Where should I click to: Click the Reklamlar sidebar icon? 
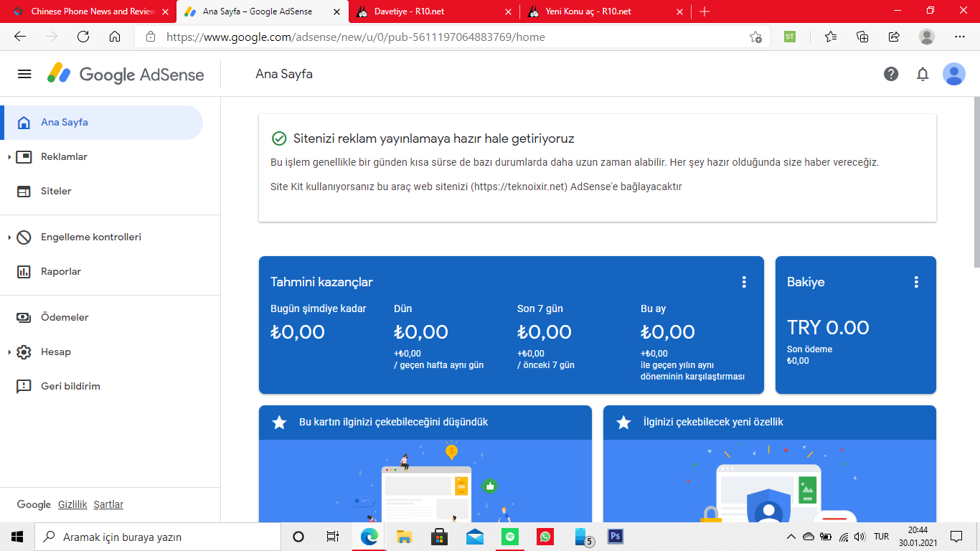pos(24,156)
